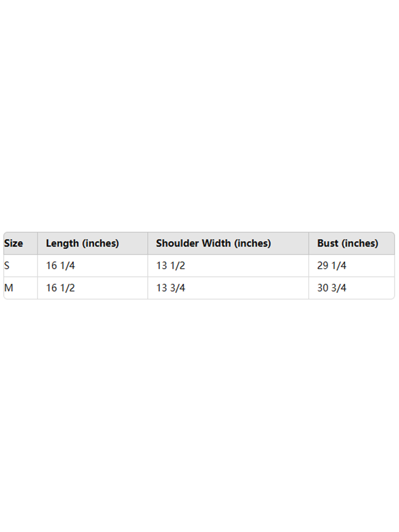Select the 13 3/4 shoulder width value

171,288
